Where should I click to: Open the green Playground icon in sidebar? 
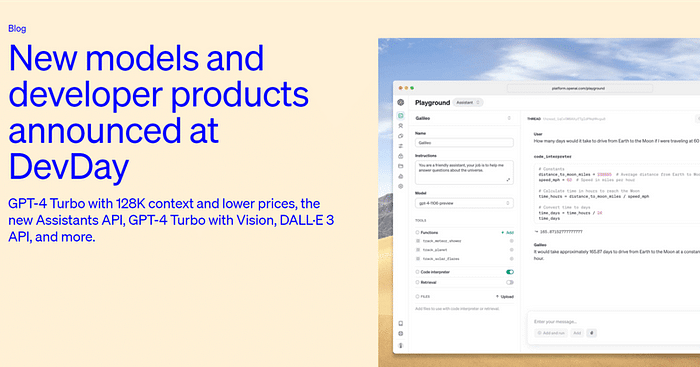[400, 116]
